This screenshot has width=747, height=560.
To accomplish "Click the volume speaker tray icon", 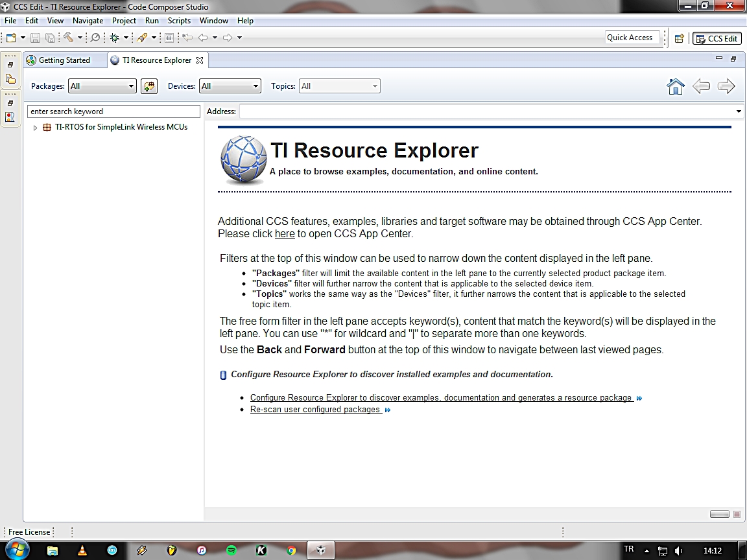I will 679,551.
